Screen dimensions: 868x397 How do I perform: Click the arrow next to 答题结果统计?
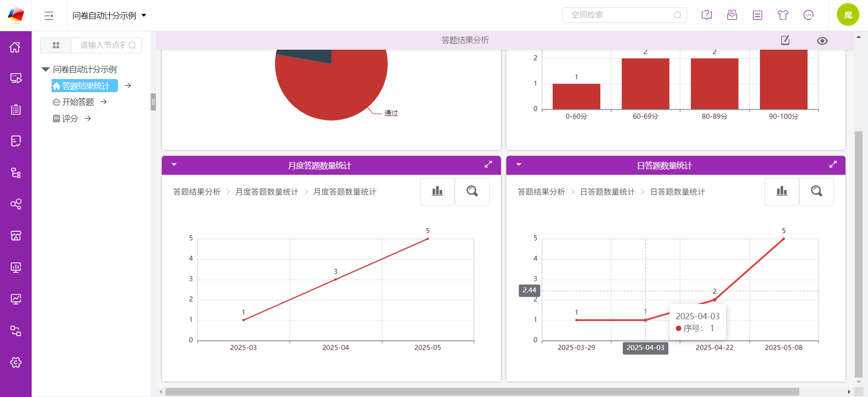(x=128, y=86)
